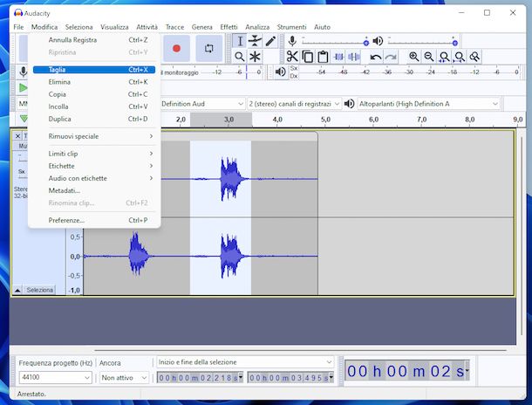Choose Annulla Registra menu entry

[x=94, y=40]
